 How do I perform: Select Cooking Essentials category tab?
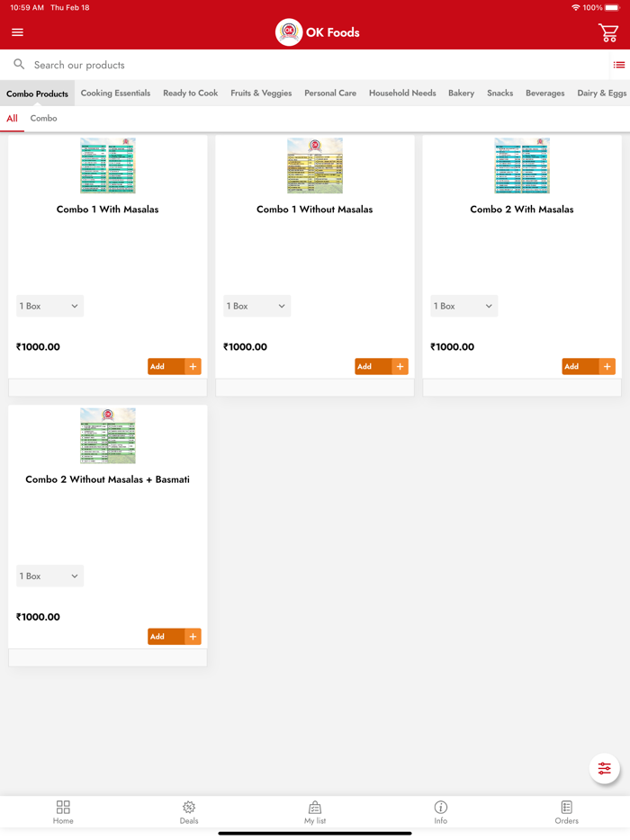(115, 94)
